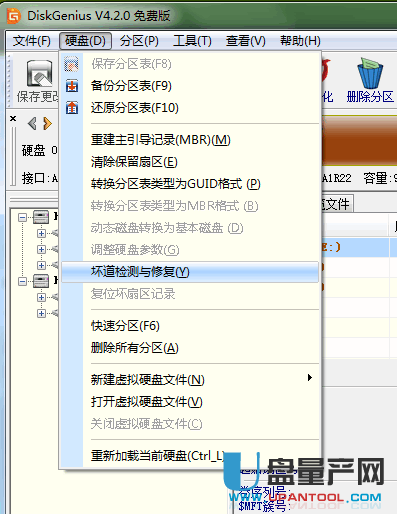This screenshot has width=397, height=514.
Task: Select 转换分区表类型为GUID格式 (P)
Action: [190, 184]
